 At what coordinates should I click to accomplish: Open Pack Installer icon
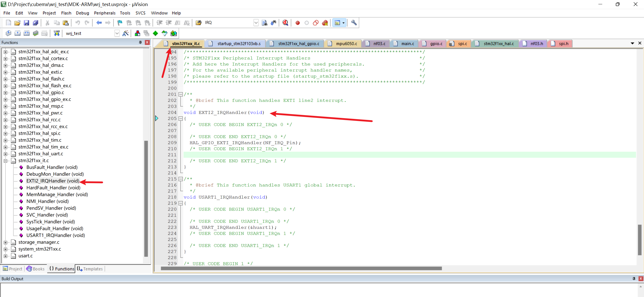click(x=174, y=33)
